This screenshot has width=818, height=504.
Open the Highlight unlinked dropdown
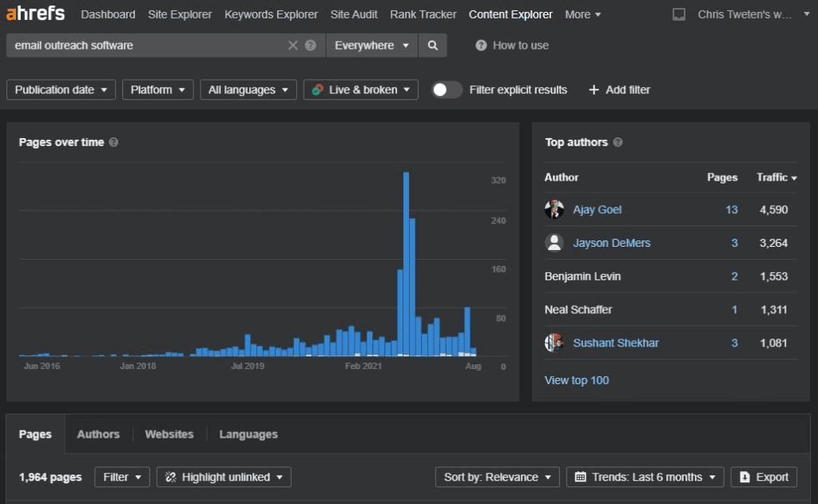coord(224,477)
